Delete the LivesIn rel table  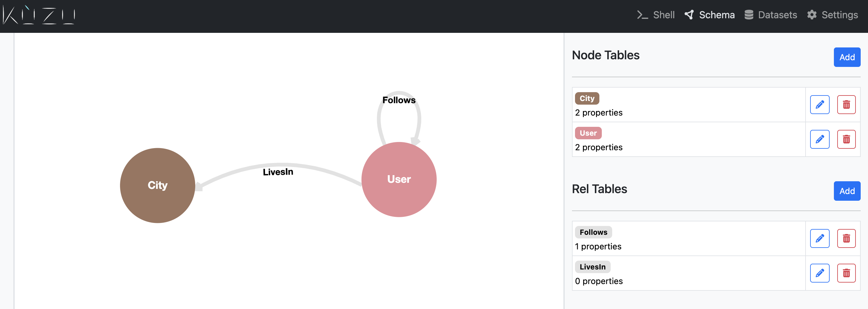(x=846, y=273)
